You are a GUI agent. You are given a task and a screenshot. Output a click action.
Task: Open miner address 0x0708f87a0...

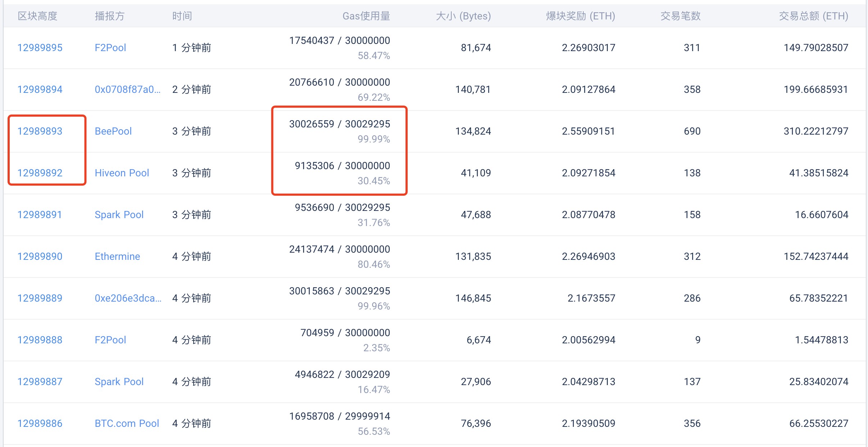128,89
